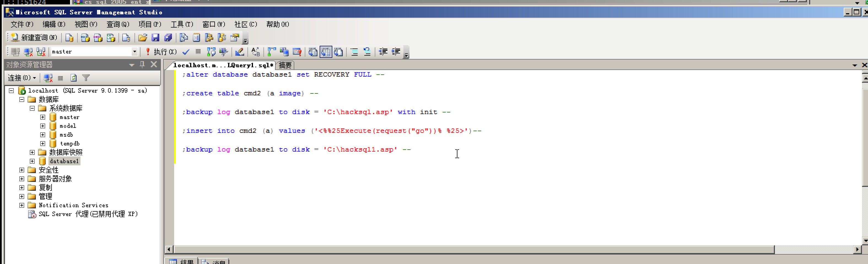Switch output to Results to Text
Viewport: 868px width, 264px height.
pos(313,52)
